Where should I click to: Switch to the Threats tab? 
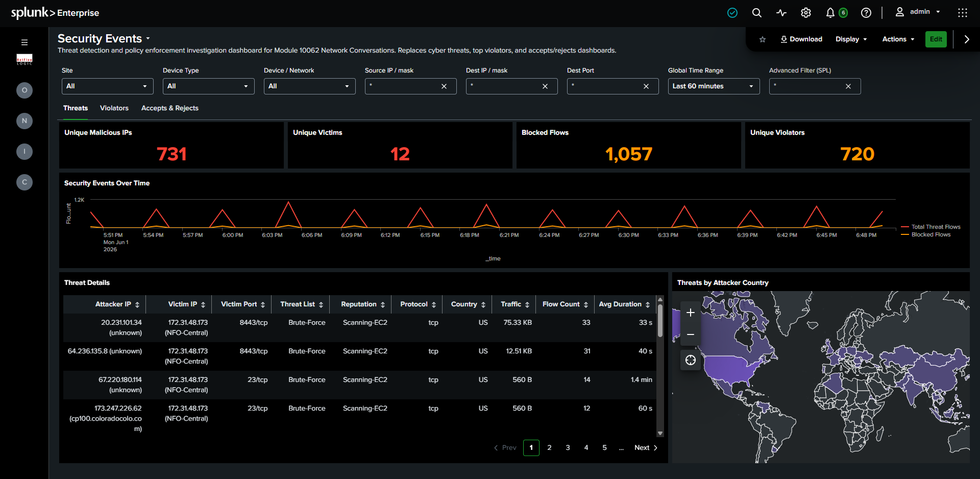click(x=76, y=108)
